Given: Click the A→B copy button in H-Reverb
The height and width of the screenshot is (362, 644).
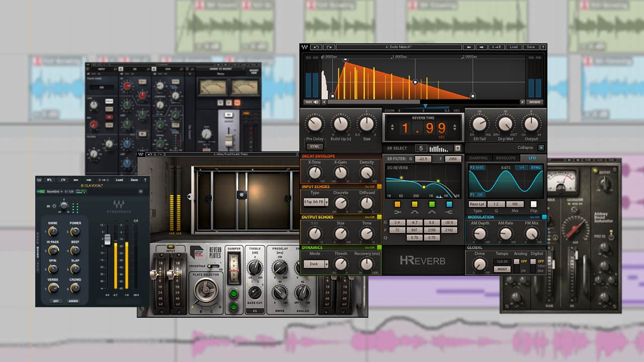Looking at the screenshot, I should (x=497, y=47).
